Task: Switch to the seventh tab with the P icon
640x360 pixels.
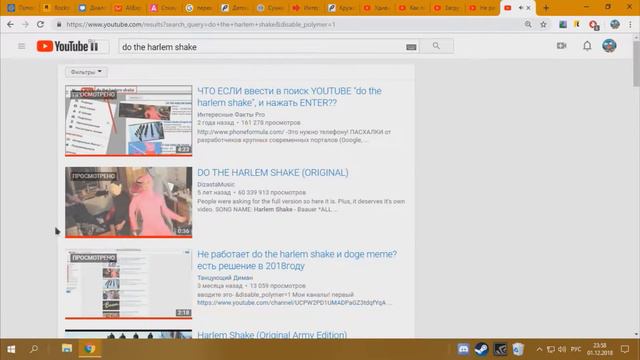Action: click(x=235, y=8)
